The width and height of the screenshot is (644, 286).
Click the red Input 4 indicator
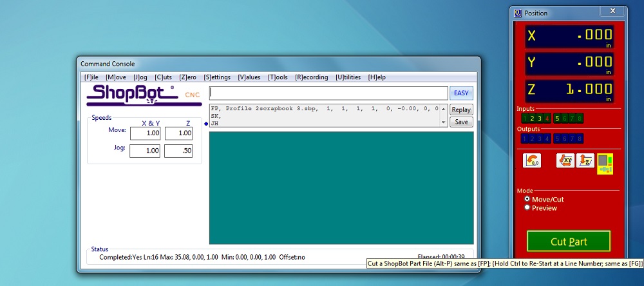point(547,119)
